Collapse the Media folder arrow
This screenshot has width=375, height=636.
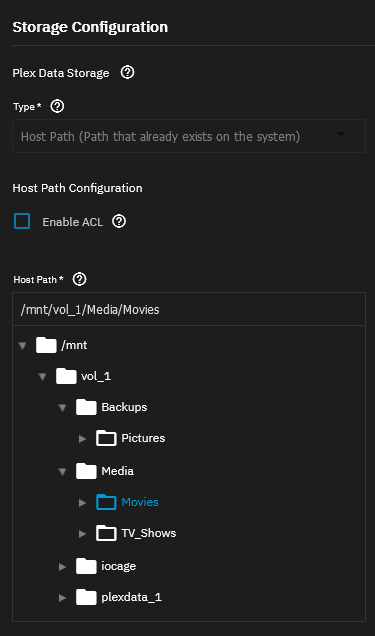(x=62, y=472)
